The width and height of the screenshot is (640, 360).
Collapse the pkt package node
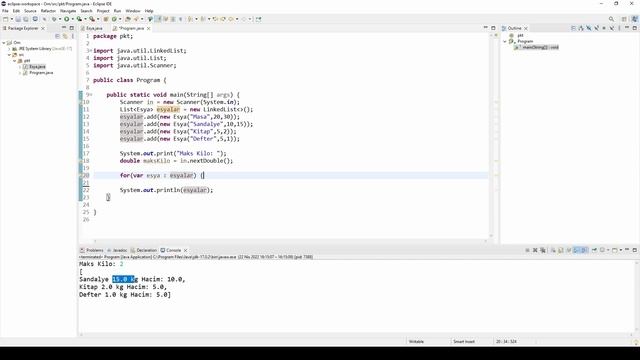pos(14,60)
